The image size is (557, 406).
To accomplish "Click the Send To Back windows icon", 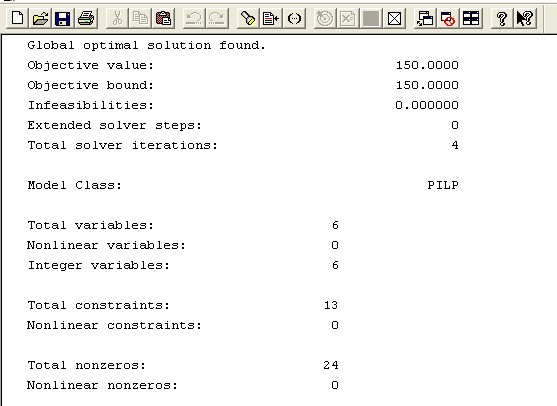I will tap(425, 18).
